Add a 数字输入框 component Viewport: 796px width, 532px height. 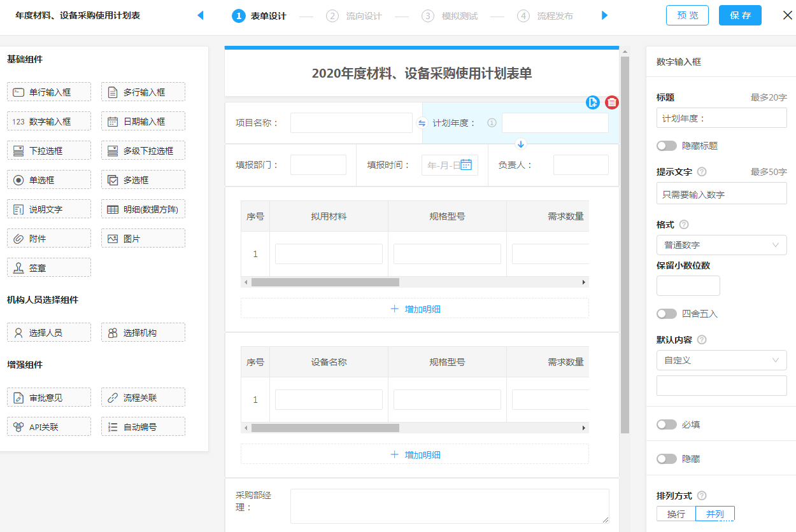click(49, 121)
